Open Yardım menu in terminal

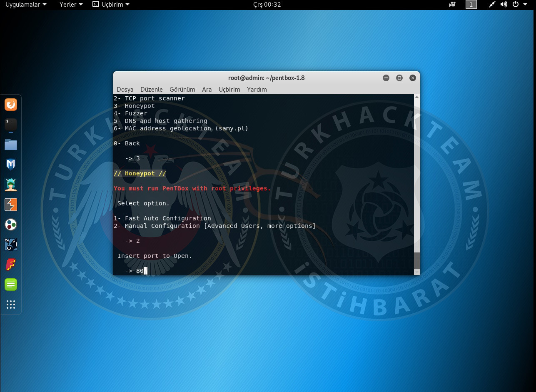(x=257, y=89)
